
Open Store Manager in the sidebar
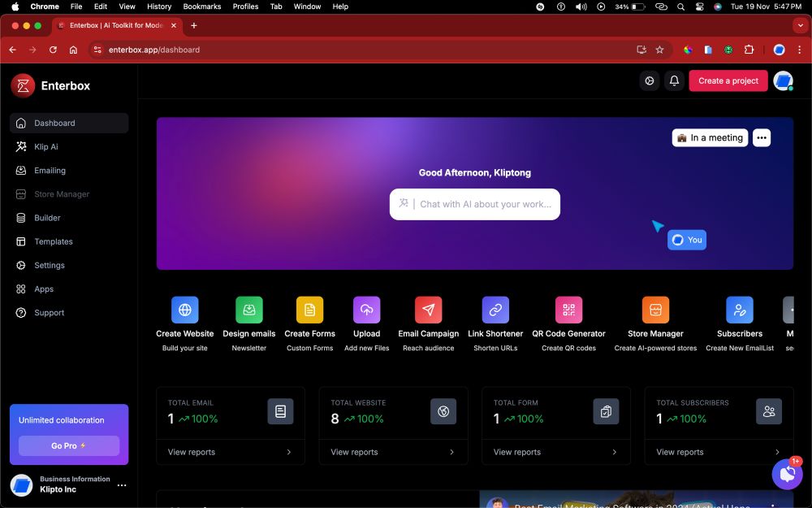(x=69, y=194)
